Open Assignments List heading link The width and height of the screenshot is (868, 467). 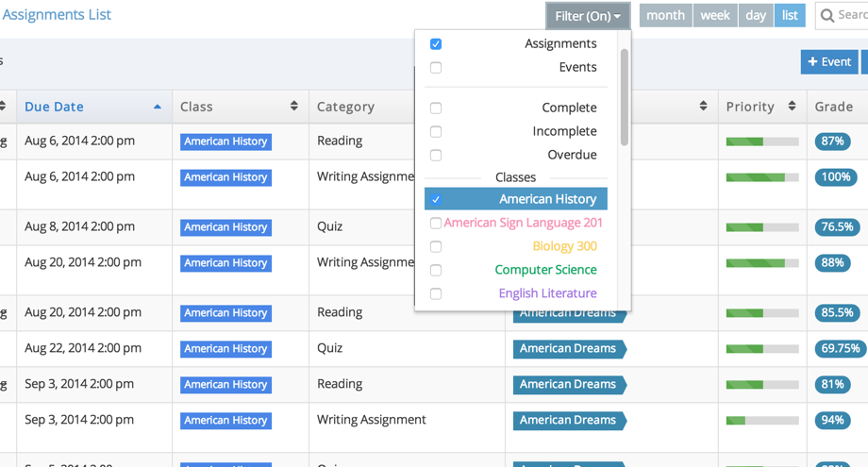click(57, 15)
